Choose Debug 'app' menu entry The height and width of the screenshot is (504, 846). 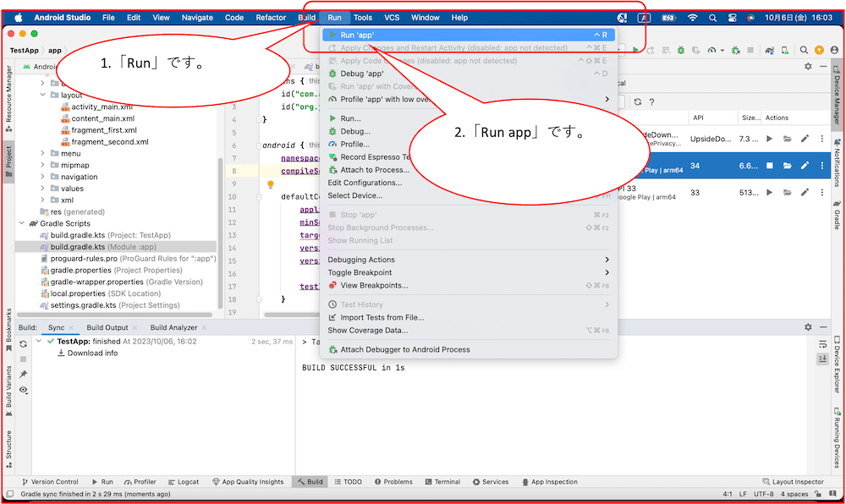tap(469, 74)
